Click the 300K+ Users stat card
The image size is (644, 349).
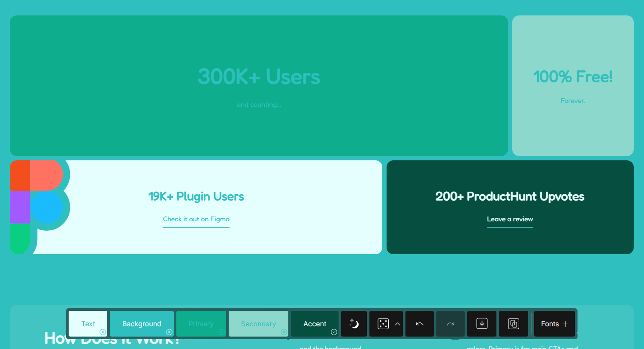click(x=259, y=86)
